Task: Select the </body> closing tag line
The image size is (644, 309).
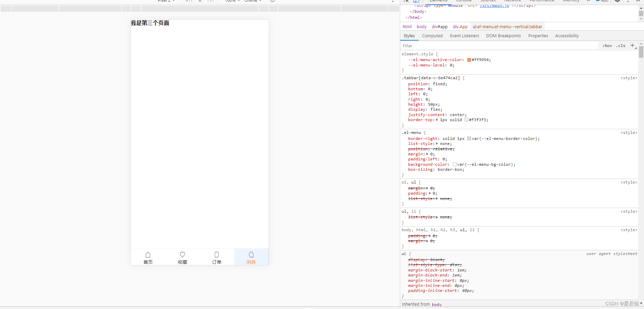Action: pyautogui.click(x=418, y=11)
